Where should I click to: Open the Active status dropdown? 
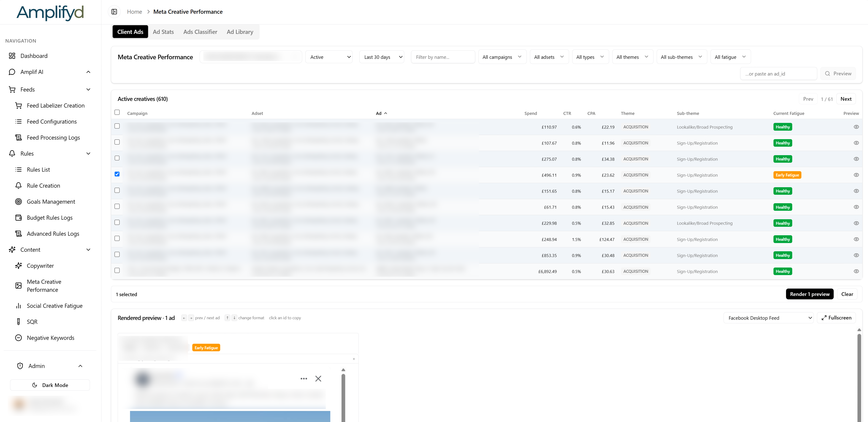coord(329,57)
